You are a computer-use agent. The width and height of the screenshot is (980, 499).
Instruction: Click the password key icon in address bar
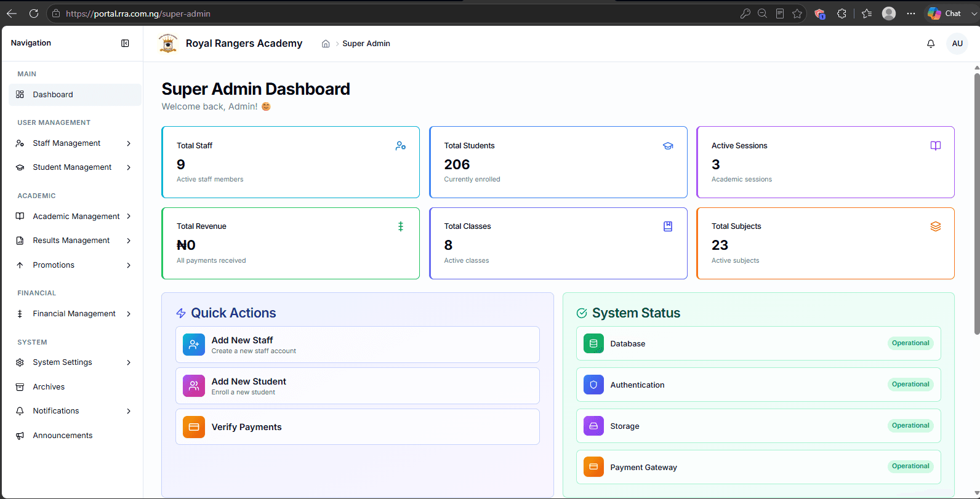click(x=745, y=14)
